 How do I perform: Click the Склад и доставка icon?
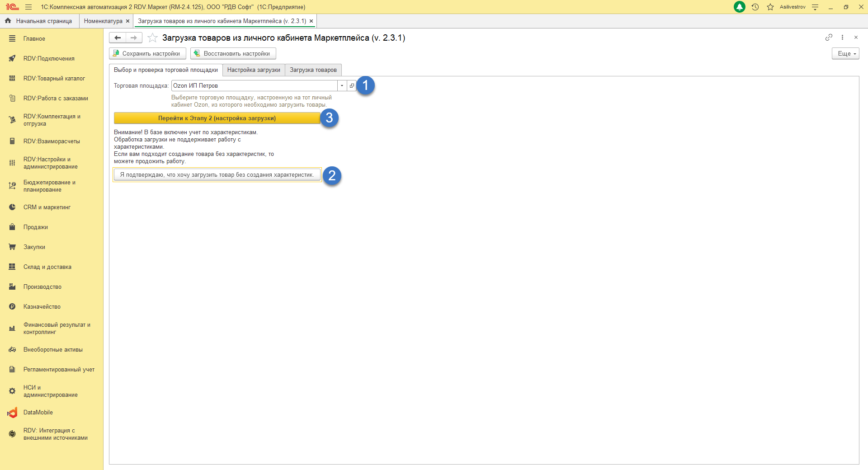point(12,267)
